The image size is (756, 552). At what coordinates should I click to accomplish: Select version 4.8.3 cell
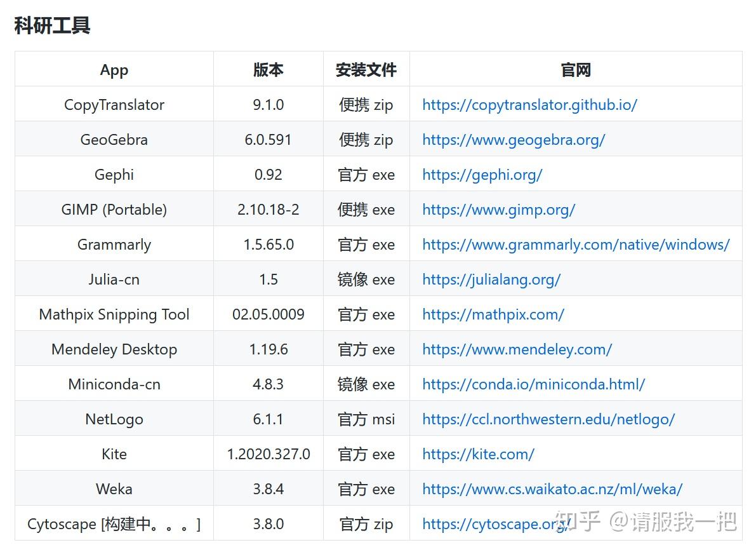coord(269,384)
